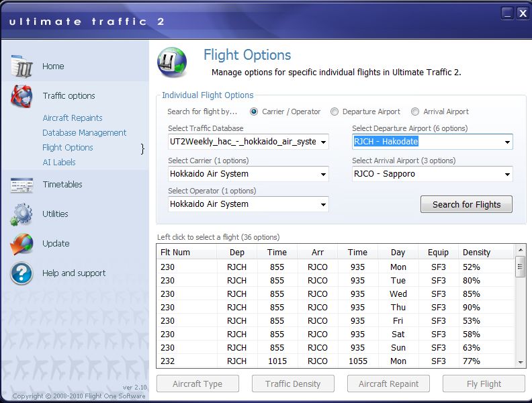532x403 pixels.
Task: Open Utilities in the sidebar
Action: (x=55, y=214)
